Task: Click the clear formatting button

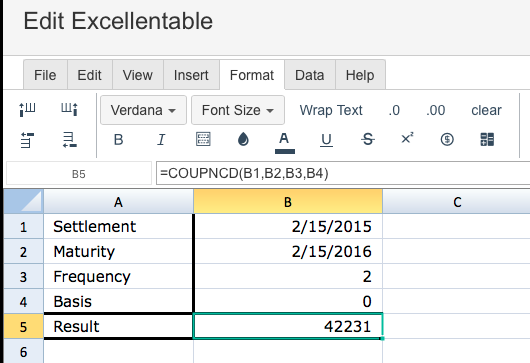Action: pyautogui.click(x=486, y=110)
